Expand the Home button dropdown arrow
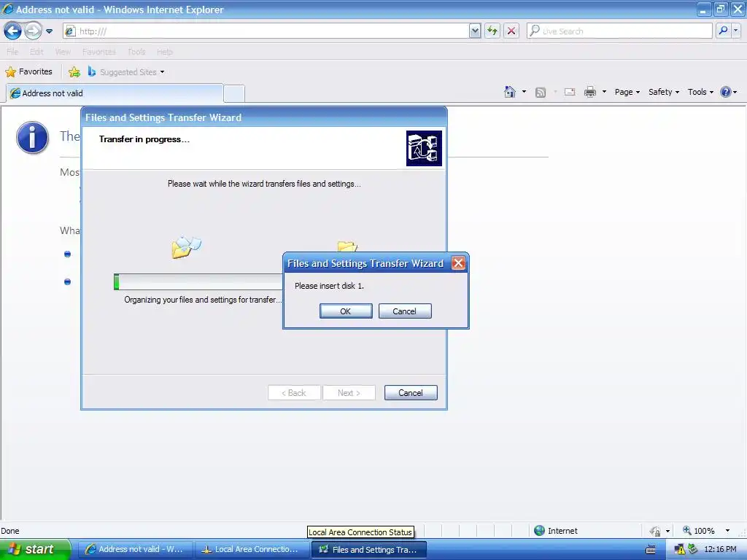This screenshot has height=560, width=747. [x=524, y=92]
